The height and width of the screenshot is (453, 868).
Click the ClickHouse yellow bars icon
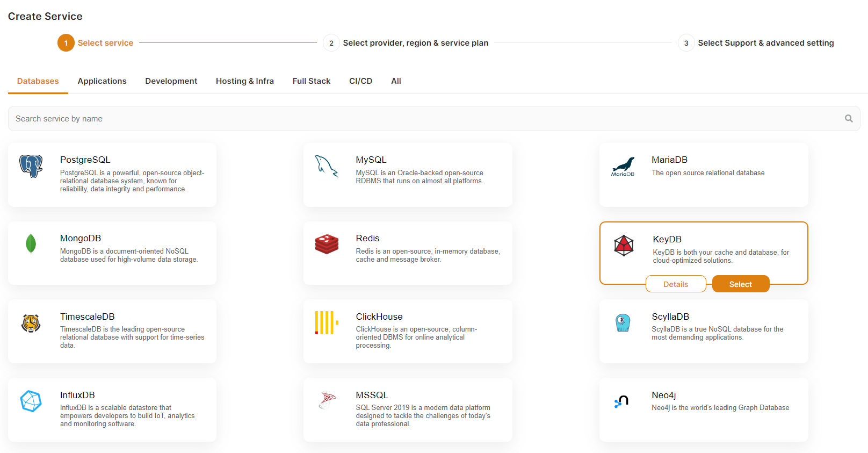click(x=327, y=322)
